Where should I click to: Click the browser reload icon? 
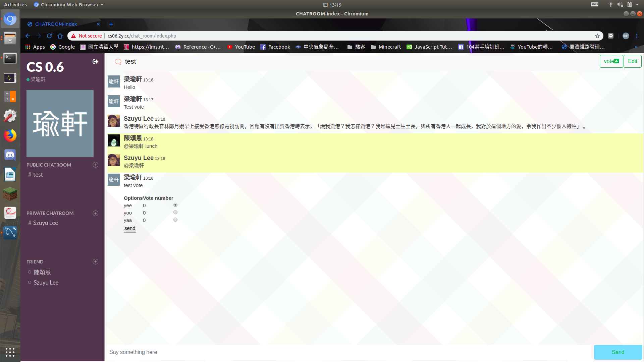[49, 36]
